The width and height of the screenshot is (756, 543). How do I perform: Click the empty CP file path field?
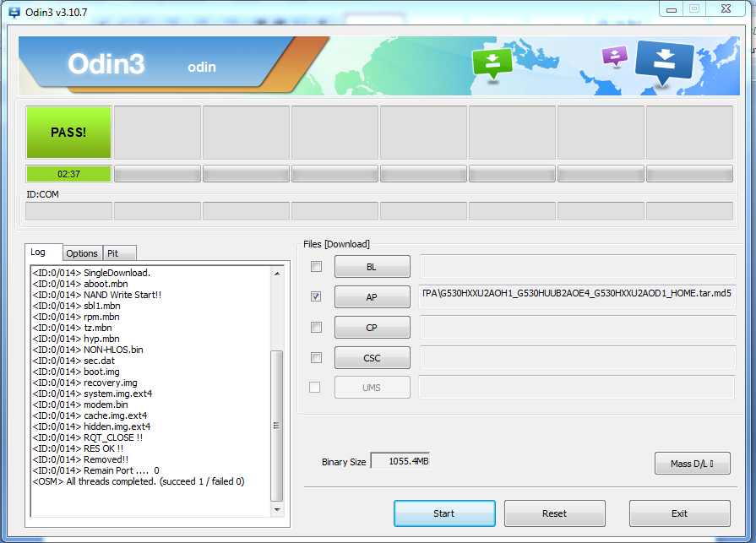click(578, 327)
